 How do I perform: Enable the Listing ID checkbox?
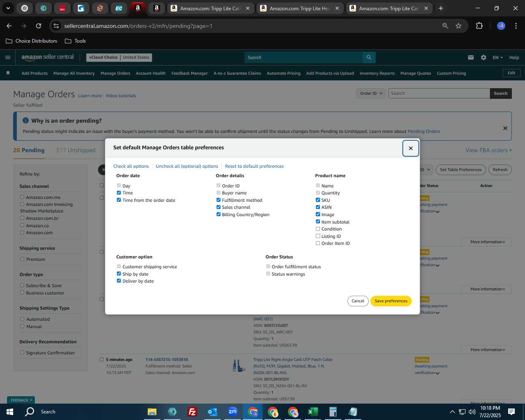point(318,236)
